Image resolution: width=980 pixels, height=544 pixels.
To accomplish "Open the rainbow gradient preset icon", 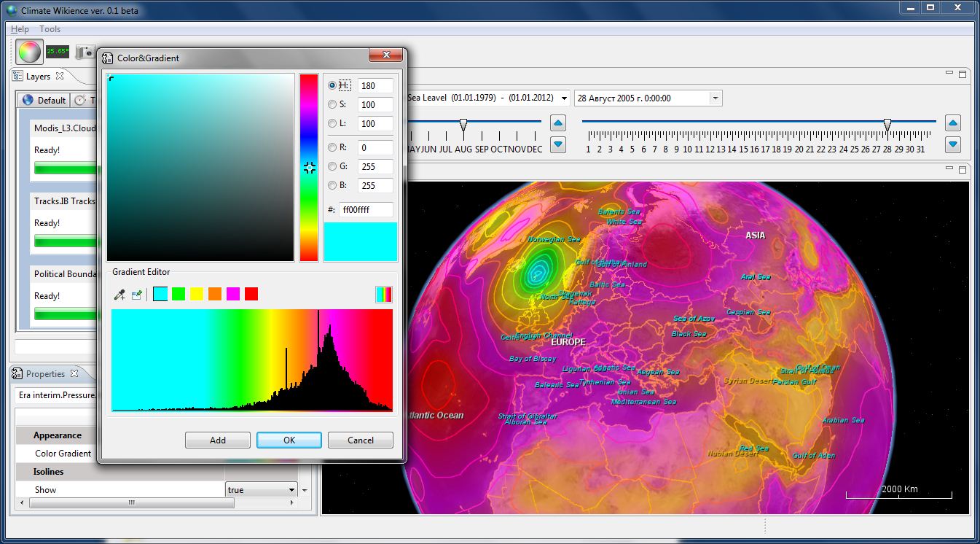I will click(x=384, y=294).
